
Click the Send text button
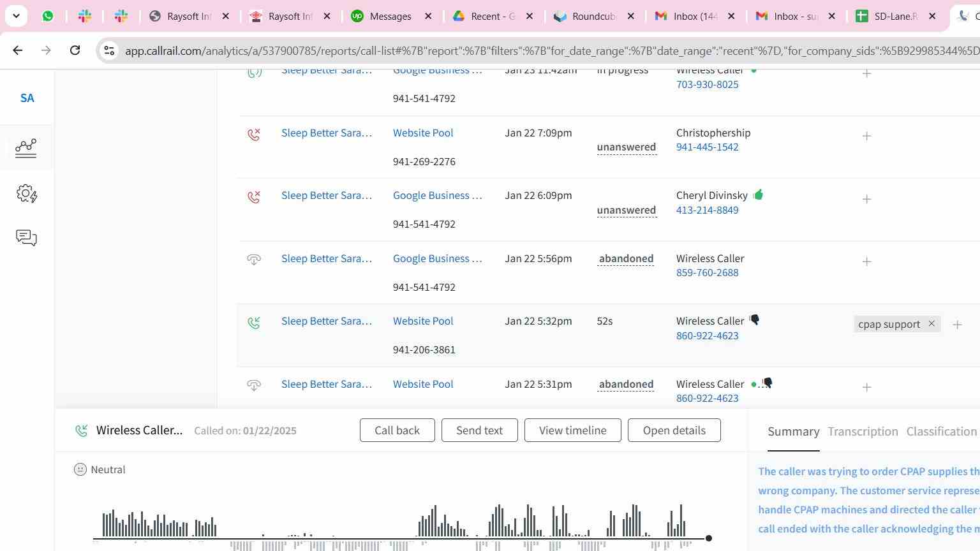coord(479,430)
